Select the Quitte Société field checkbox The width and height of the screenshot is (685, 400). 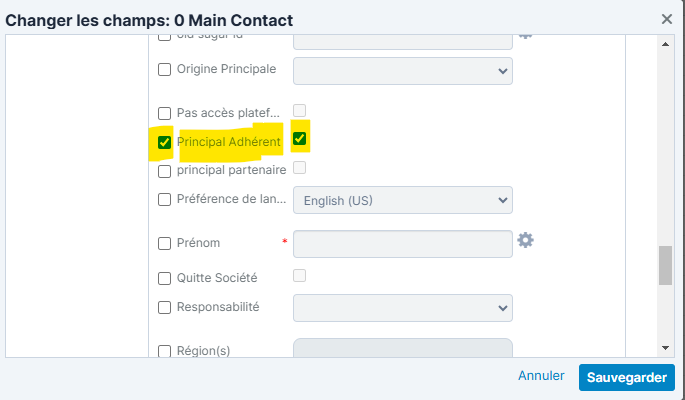coord(165,278)
